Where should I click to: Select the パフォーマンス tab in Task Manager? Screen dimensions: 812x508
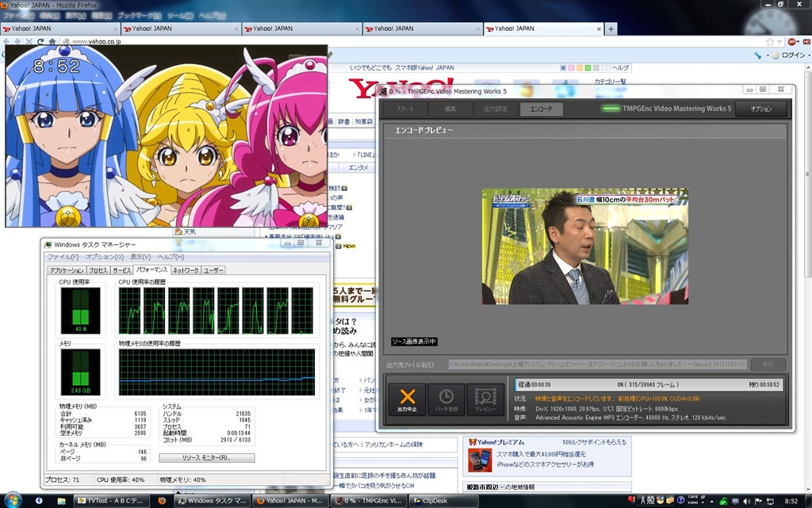pyautogui.click(x=151, y=269)
